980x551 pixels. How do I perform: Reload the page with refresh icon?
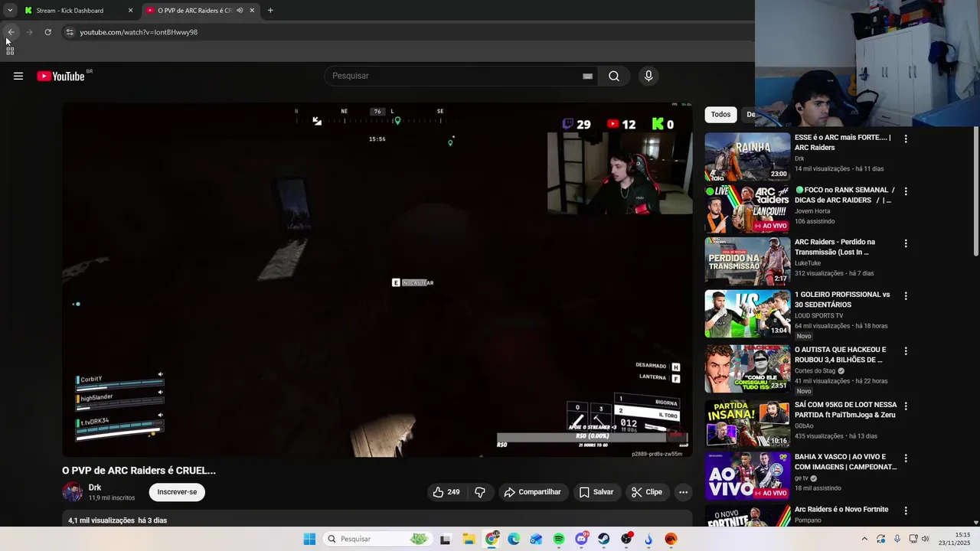(47, 32)
